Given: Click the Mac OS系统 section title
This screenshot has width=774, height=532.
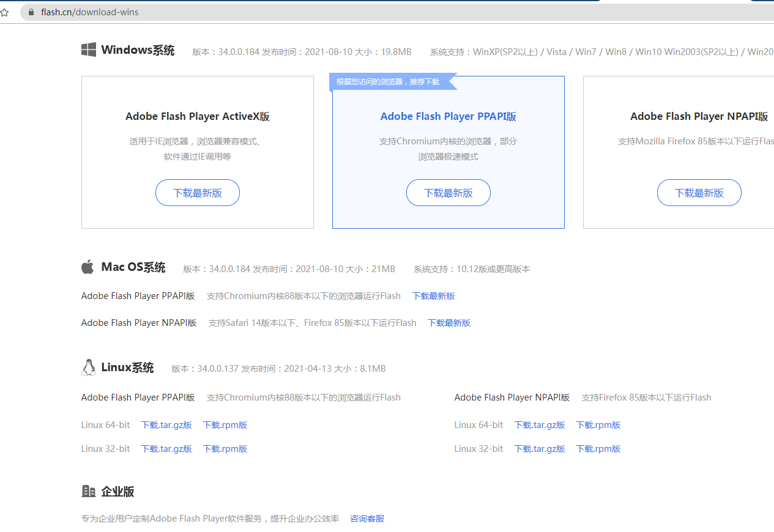Looking at the screenshot, I should (133, 267).
